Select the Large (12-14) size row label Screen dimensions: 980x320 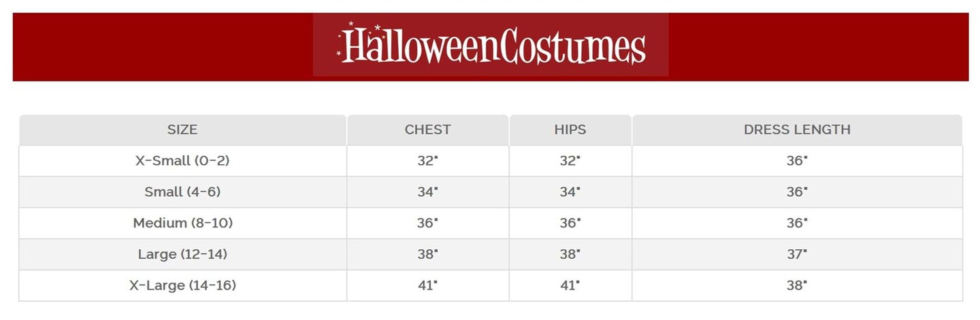click(182, 255)
